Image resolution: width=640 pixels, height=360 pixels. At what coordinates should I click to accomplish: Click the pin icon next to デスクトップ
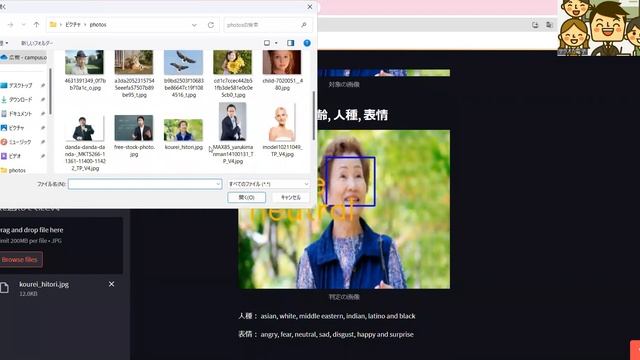point(43,85)
